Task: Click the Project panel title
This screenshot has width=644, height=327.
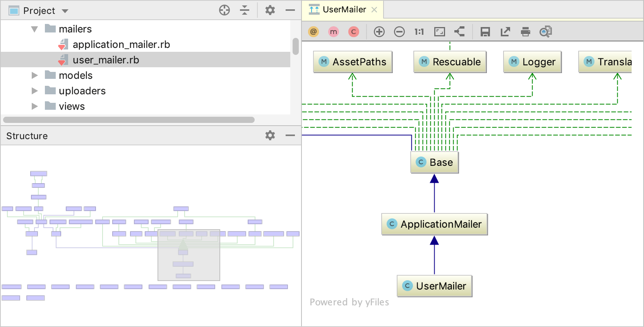Action: coord(39,11)
